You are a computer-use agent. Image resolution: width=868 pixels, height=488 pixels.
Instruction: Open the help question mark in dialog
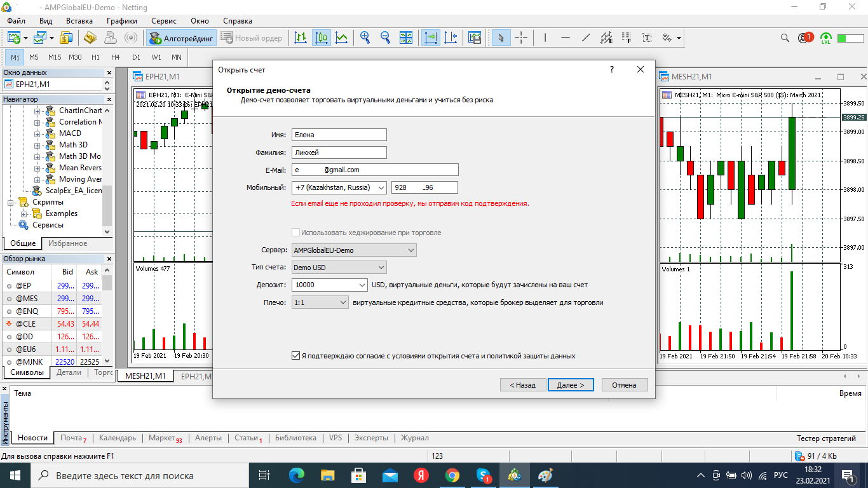pos(612,69)
